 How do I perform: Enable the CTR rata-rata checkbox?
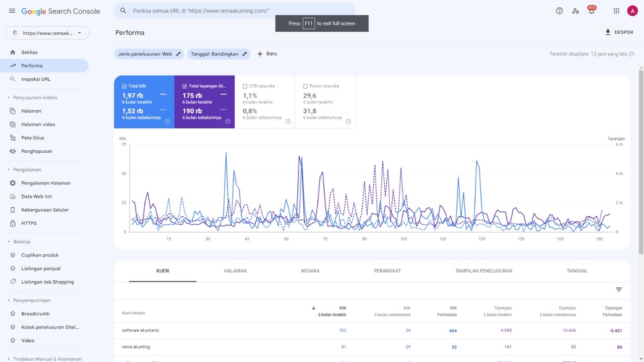[x=245, y=86]
